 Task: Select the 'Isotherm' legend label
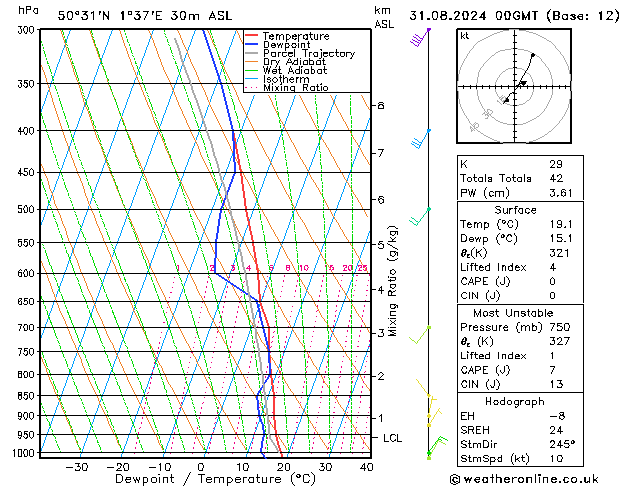(x=286, y=79)
